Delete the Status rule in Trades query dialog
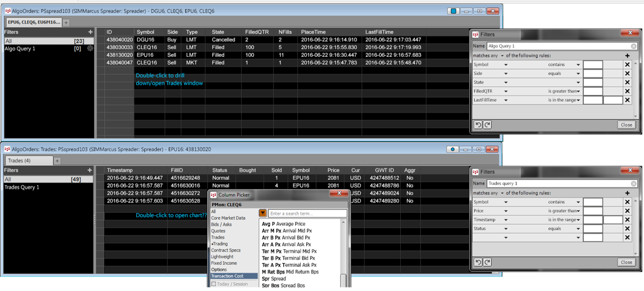Screen dimensions: 644x291 click(627, 229)
